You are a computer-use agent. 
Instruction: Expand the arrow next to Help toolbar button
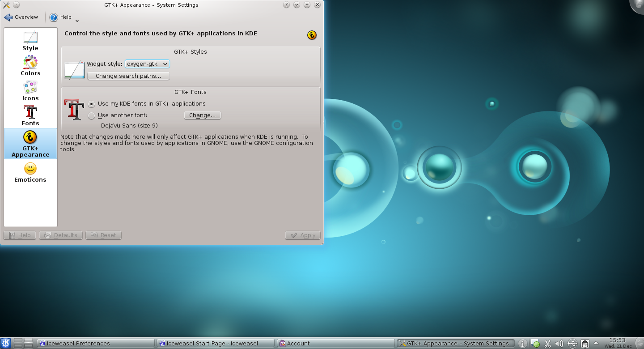pos(77,20)
